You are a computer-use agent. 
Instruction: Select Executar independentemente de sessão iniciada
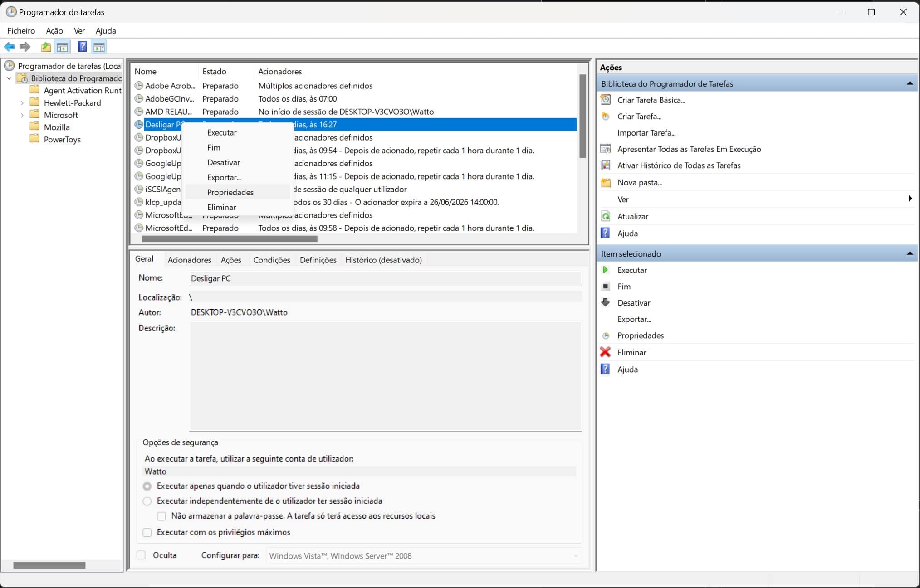click(147, 501)
